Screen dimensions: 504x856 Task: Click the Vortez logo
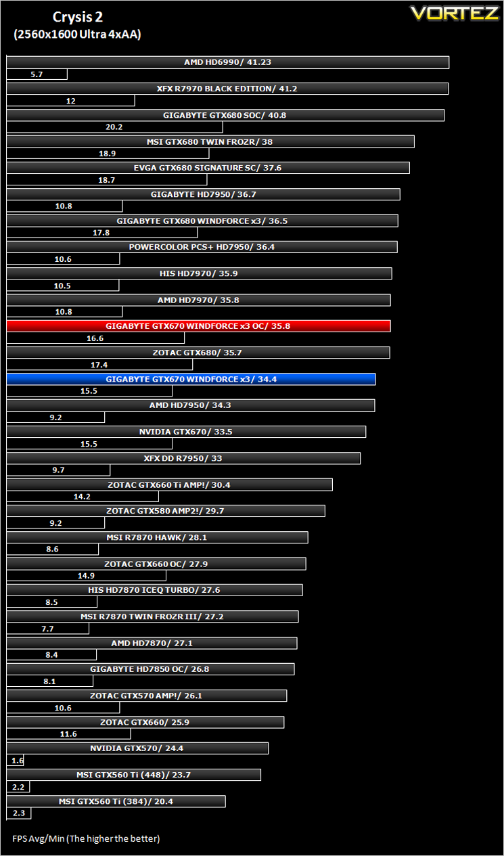click(x=454, y=14)
